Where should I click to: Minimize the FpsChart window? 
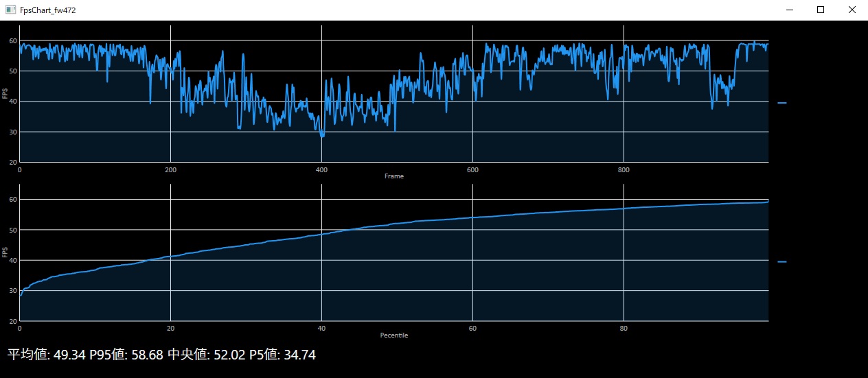tap(790, 10)
